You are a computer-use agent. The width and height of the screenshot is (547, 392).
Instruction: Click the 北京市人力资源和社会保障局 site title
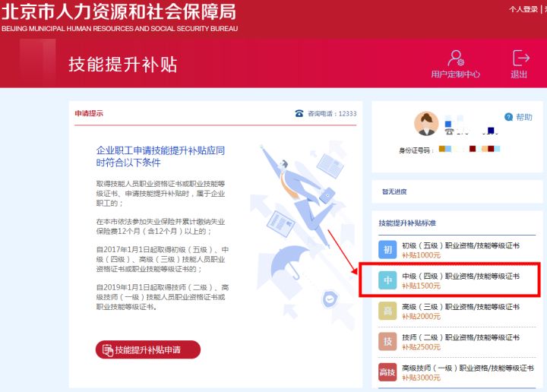pos(119,11)
